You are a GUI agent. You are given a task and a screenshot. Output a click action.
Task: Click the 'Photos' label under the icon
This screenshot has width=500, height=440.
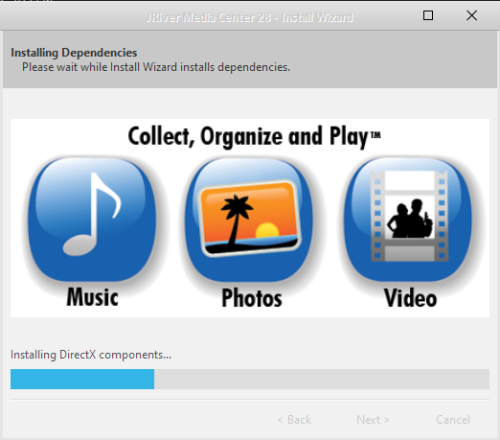pyautogui.click(x=252, y=298)
